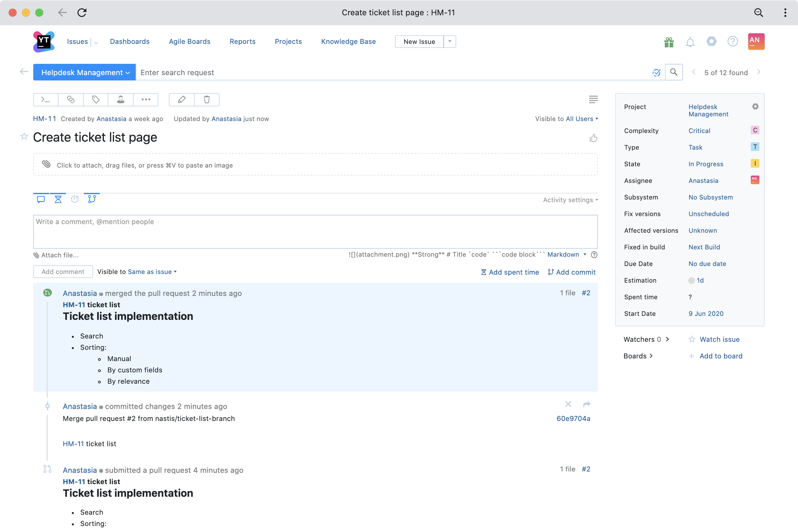Open the administration hexagon settings icon
The width and height of the screenshot is (798, 532).
[x=712, y=41]
